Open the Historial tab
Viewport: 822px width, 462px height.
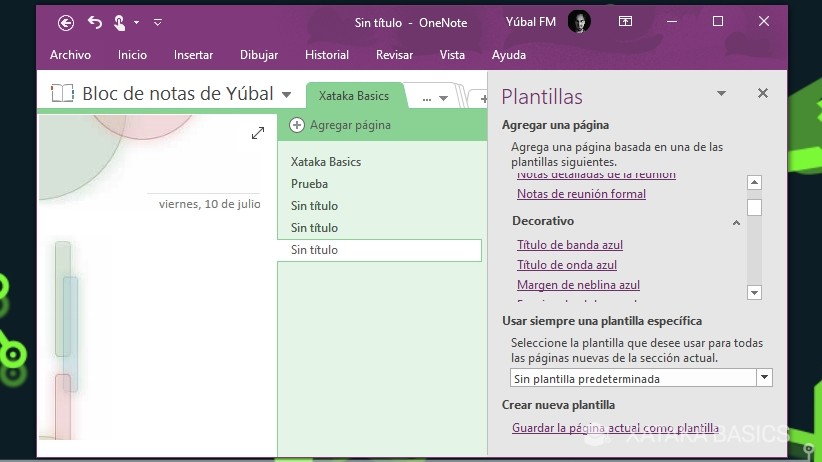click(x=327, y=55)
